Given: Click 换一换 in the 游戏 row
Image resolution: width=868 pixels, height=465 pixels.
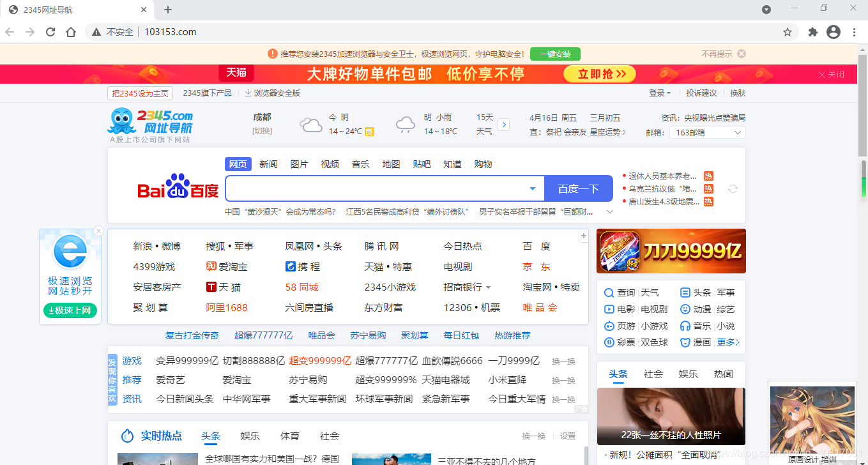Looking at the screenshot, I should (563, 362).
